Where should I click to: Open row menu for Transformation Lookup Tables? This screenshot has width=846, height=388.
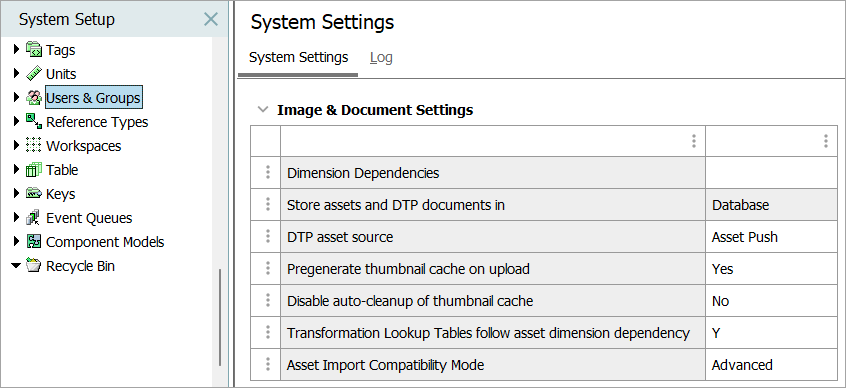tap(268, 332)
